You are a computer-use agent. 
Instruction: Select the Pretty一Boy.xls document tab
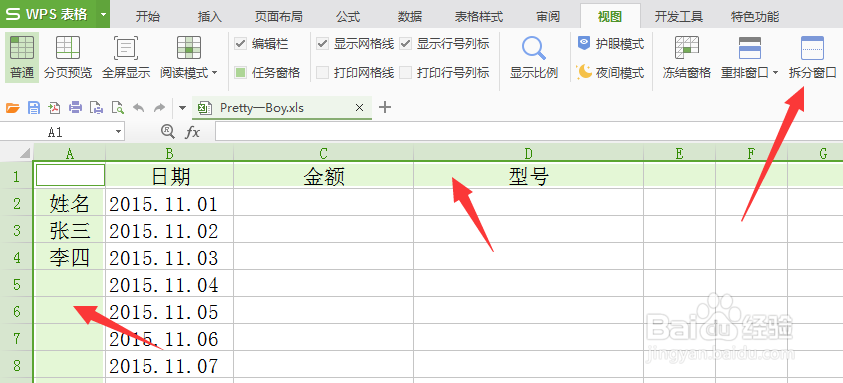pyautogui.click(x=283, y=108)
